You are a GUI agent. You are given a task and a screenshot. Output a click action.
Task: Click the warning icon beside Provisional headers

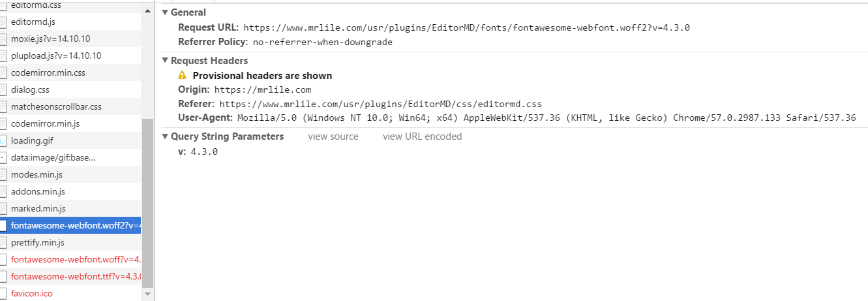(183, 76)
